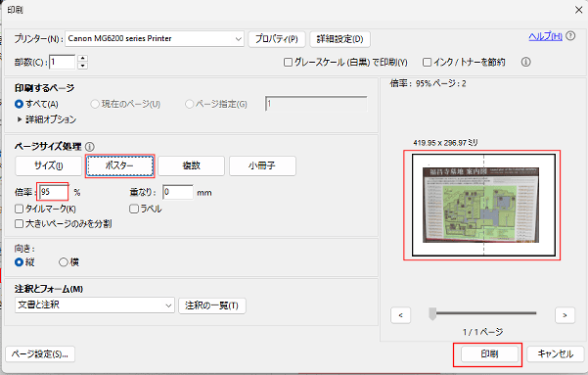Close the print dialog with X

[x=578, y=10]
